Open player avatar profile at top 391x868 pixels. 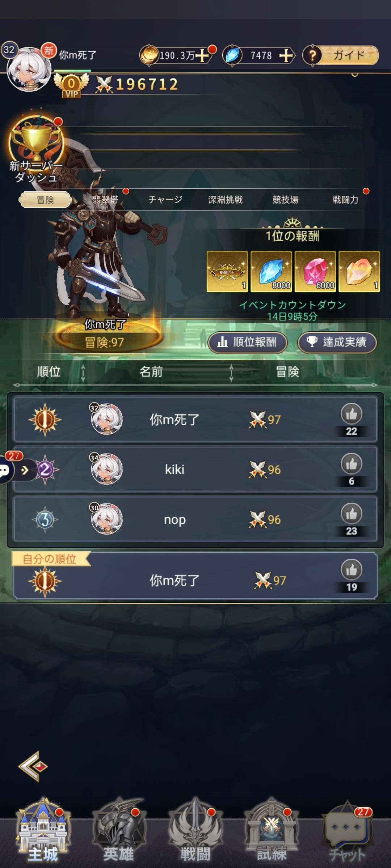pyautogui.click(x=29, y=69)
